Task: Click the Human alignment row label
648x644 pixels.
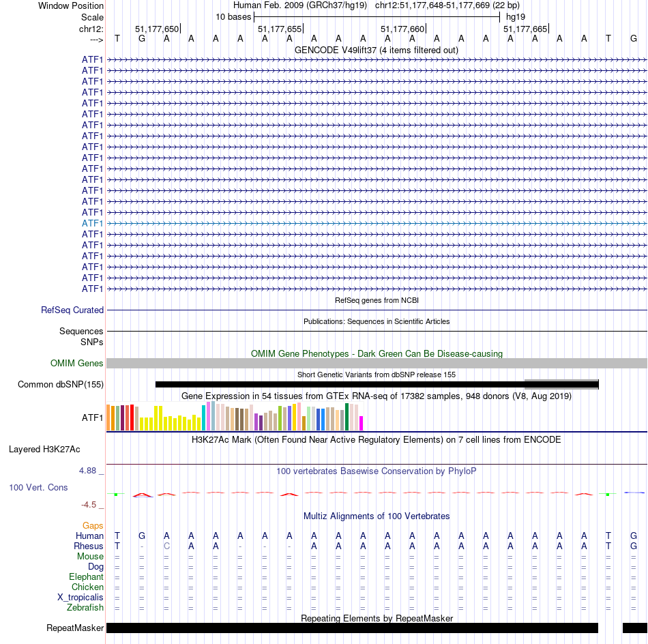Action: 89,536
